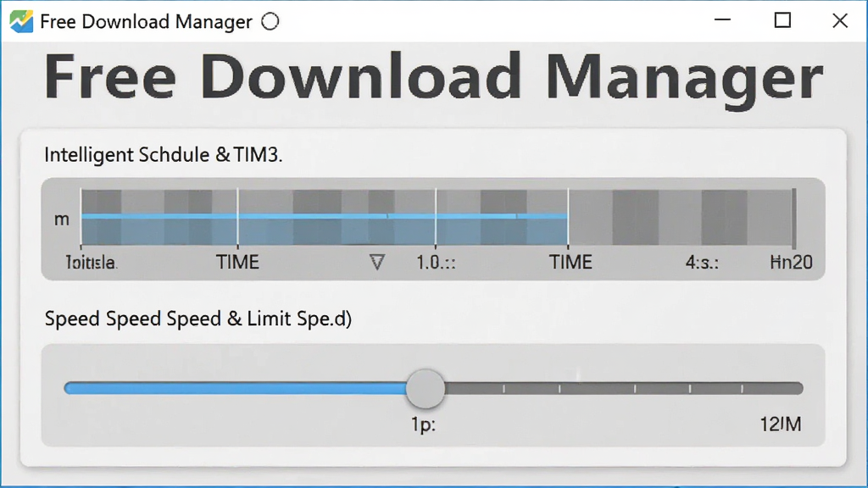Click the speed limit slider round handle
This screenshot has height=488, width=868.
click(x=426, y=388)
